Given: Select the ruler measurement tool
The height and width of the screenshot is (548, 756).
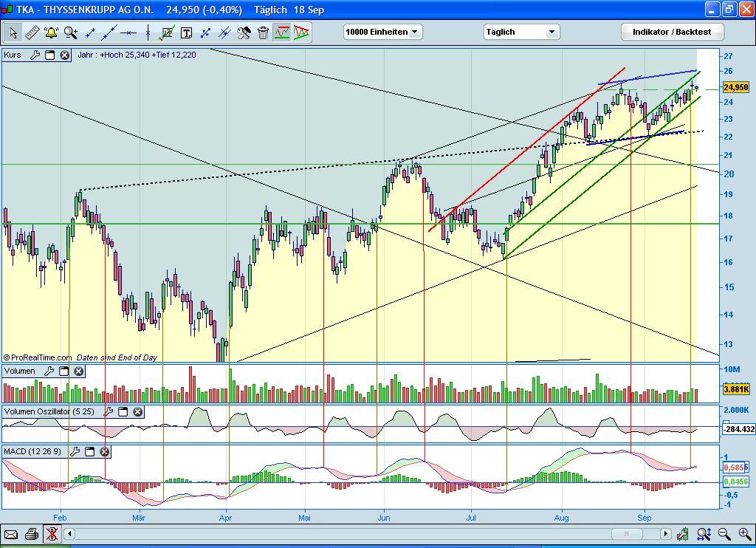Looking at the screenshot, I should coord(32,32).
